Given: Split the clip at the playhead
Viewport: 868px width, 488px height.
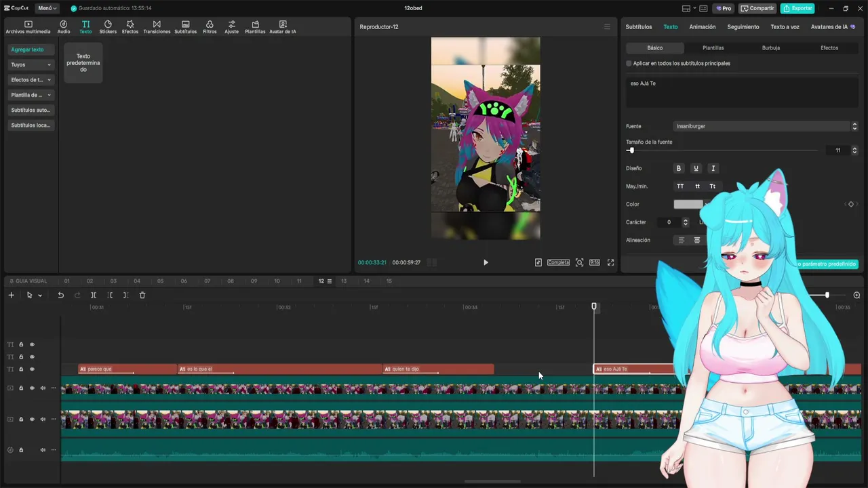Looking at the screenshot, I should point(94,295).
